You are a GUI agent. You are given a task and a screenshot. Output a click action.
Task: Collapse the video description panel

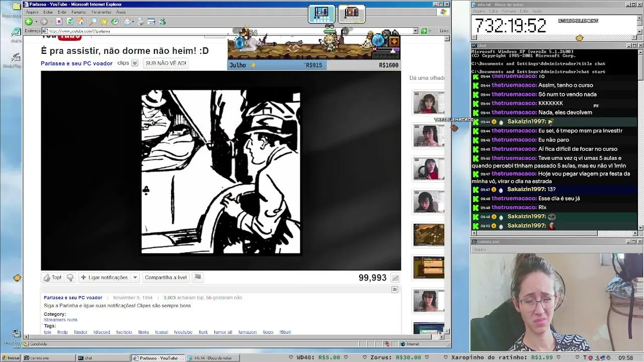pyautogui.click(x=394, y=290)
